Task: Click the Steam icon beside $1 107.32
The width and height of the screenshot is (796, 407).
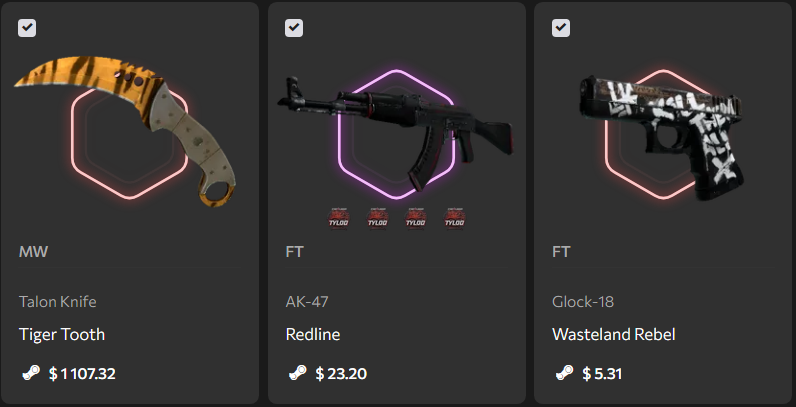Action: click(30, 374)
